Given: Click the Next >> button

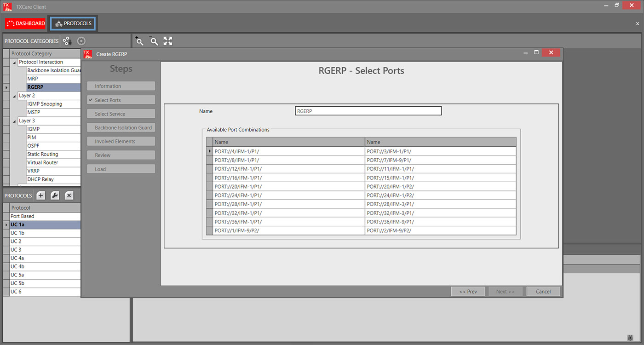Looking at the screenshot, I should click(x=505, y=291).
